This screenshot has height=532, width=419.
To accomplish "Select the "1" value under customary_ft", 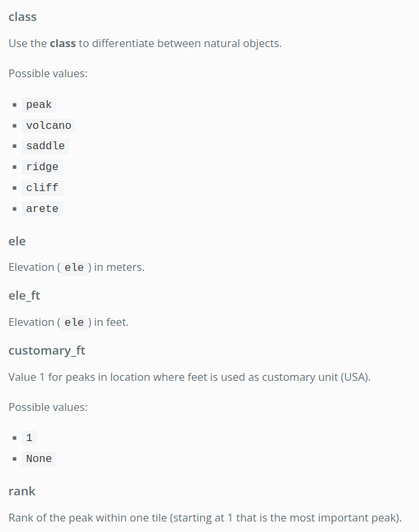I will click(x=29, y=438).
